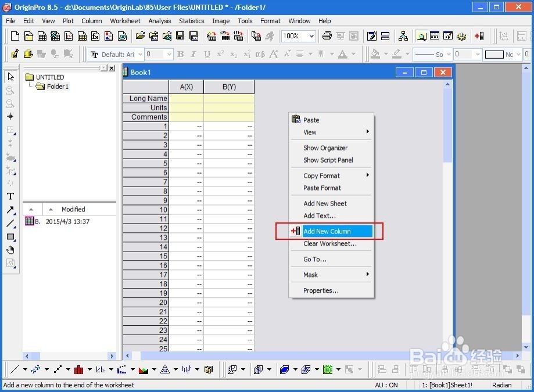The height and width of the screenshot is (392, 534).
Task: Open the Analysis menu
Action: (x=160, y=21)
